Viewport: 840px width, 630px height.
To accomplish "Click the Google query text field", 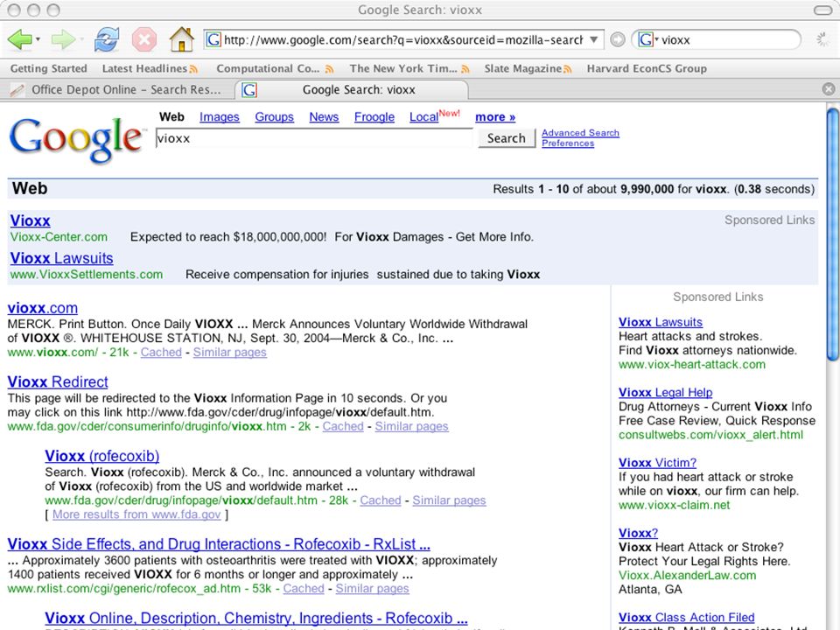I will coord(314,138).
